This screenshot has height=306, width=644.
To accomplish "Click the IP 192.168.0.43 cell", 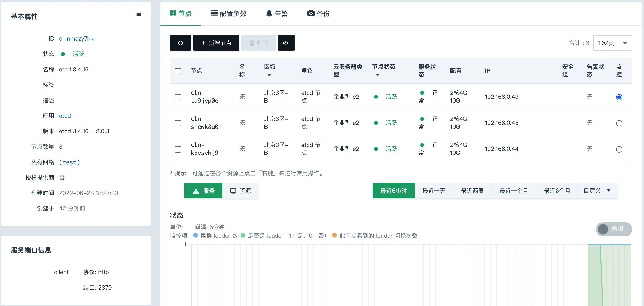I will (502, 97).
